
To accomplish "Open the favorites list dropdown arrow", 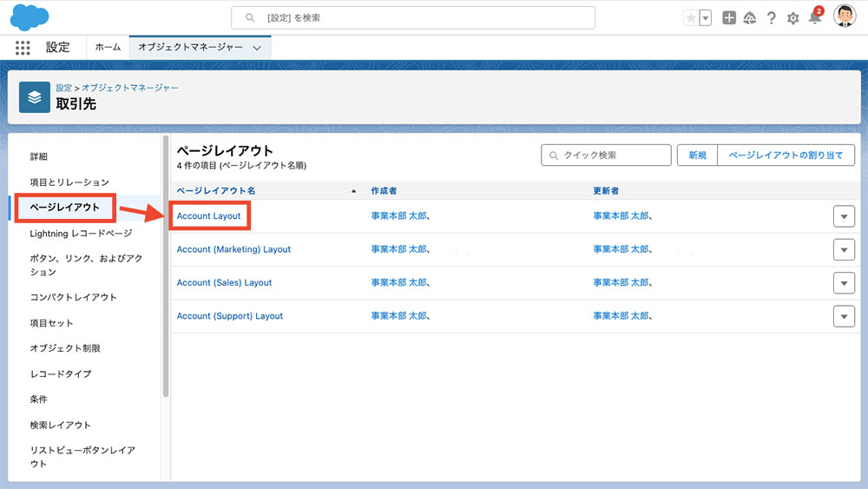I will click(x=705, y=17).
